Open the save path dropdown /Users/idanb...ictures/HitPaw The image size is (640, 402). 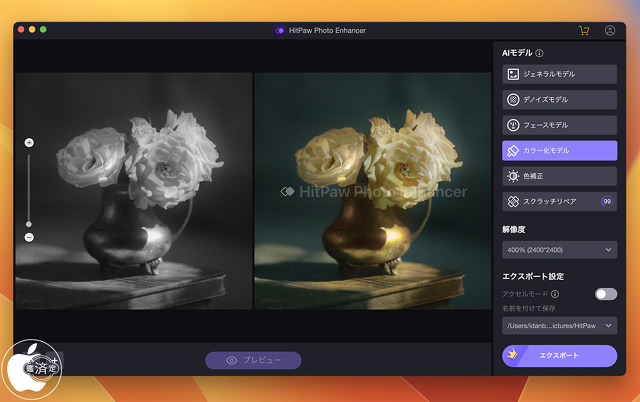559,326
